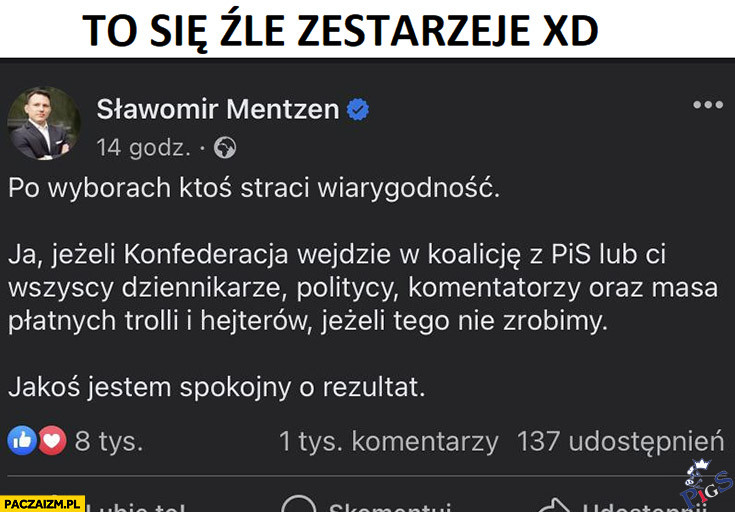
Task: View the "137 udostępnień" shares list
Action: 619,440
